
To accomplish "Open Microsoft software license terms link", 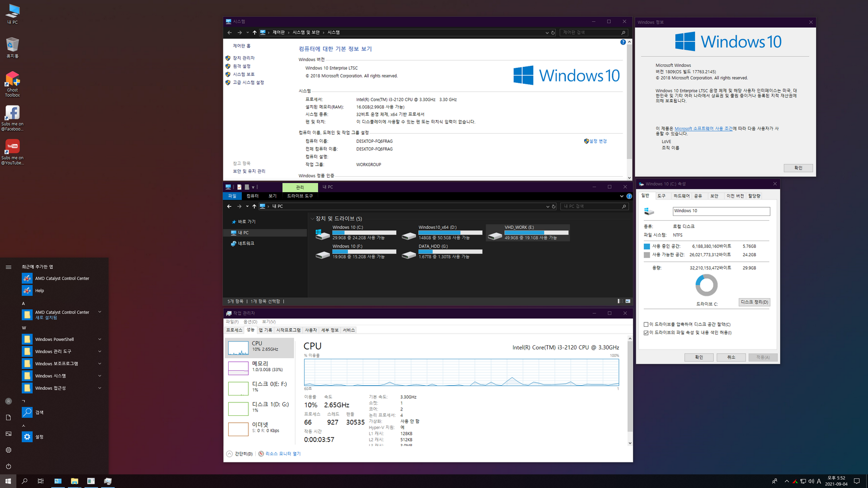I will [x=703, y=129].
